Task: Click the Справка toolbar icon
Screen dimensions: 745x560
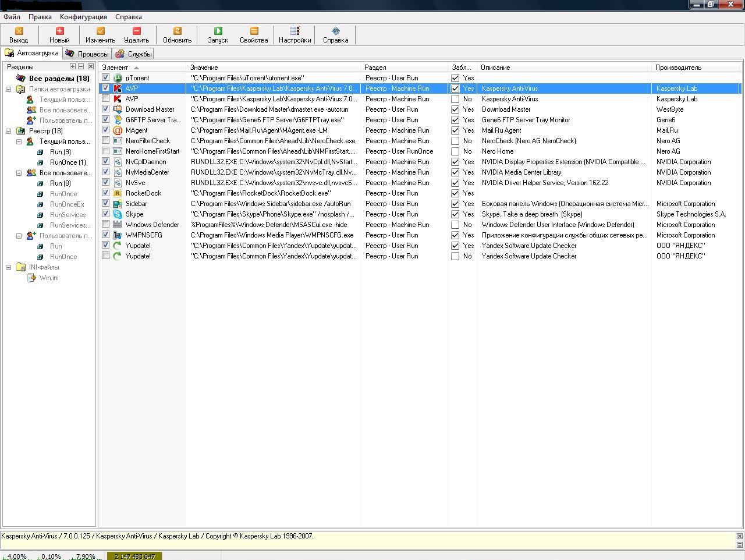Action: tap(335, 31)
